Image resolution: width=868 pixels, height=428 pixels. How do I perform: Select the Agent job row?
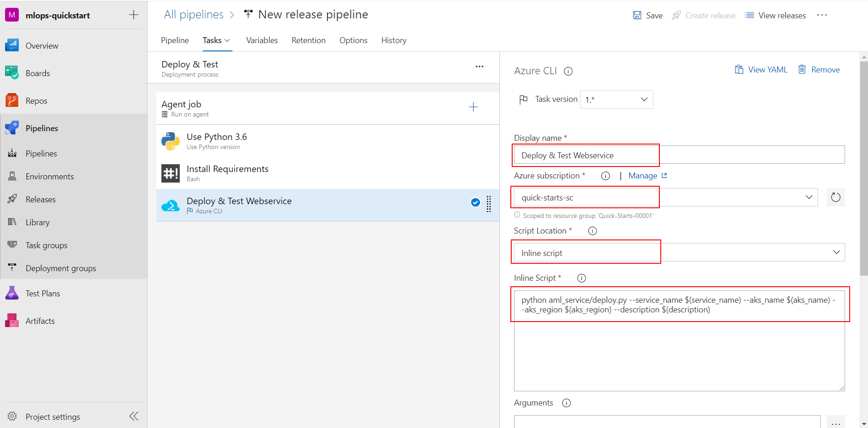[x=327, y=108]
